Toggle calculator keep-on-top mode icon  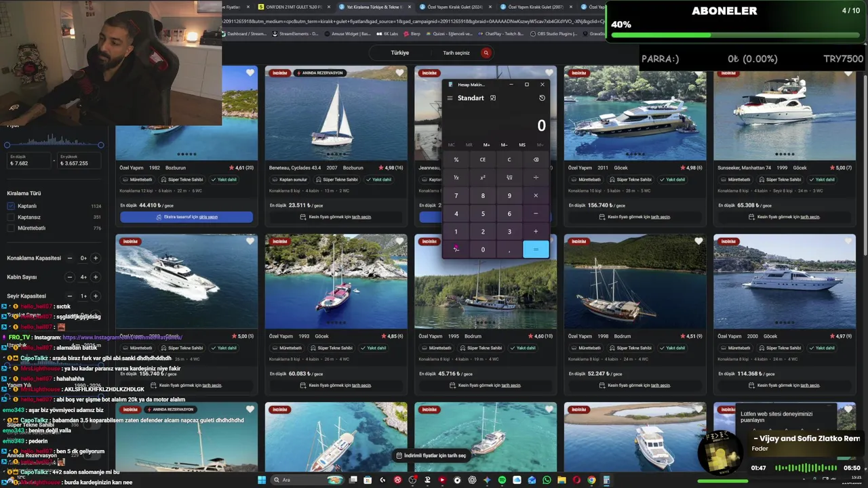tap(493, 98)
